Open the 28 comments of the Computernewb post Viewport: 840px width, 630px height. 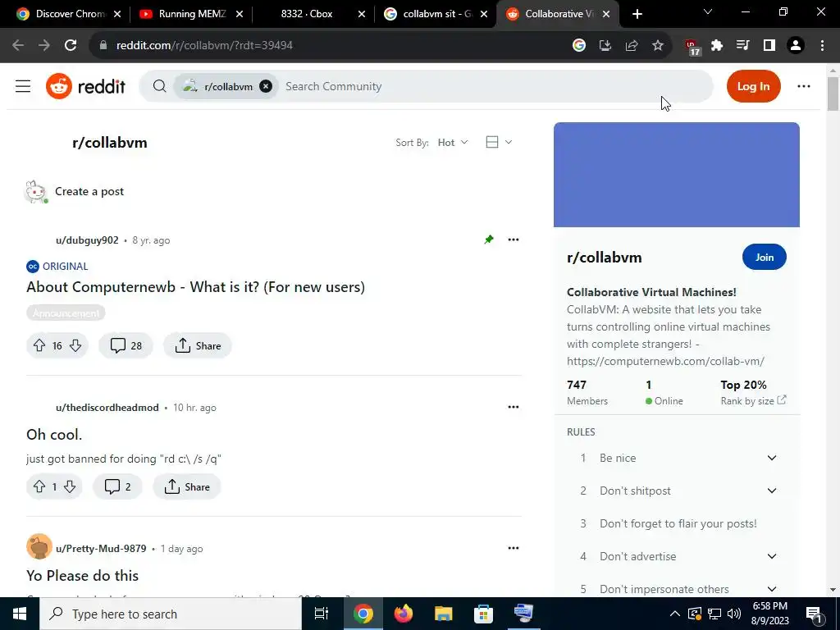[126, 345]
